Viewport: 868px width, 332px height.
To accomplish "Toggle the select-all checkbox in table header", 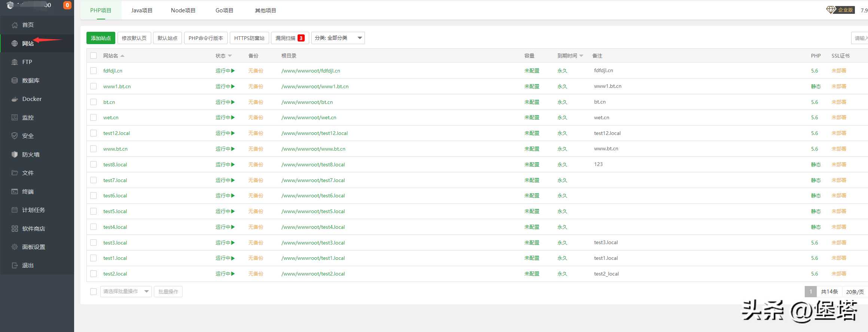I will coord(94,56).
